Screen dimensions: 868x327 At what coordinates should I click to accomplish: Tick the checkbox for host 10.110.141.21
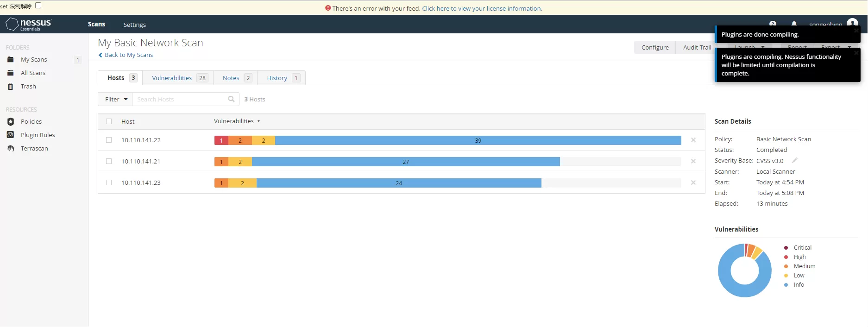point(109,161)
